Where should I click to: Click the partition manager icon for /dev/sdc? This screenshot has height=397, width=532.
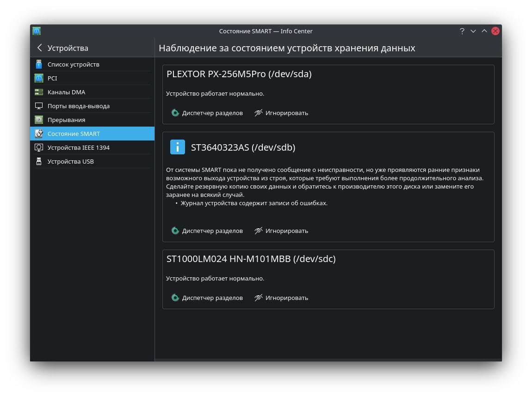(175, 298)
